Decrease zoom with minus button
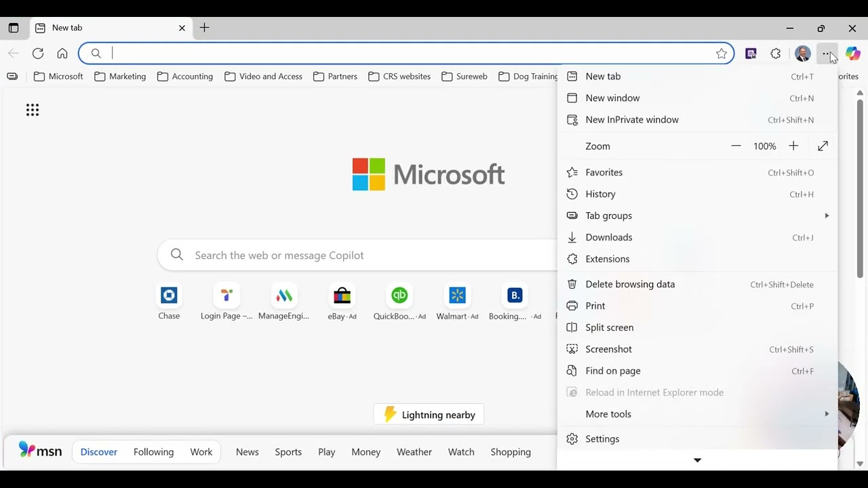868x488 pixels. (x=736, y=146)
